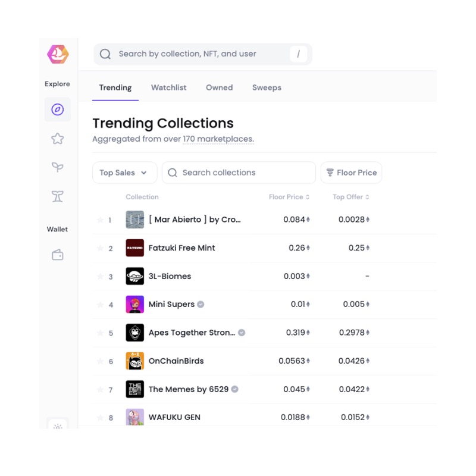Viewport: 476px width, 476px height.
Task: Sort by Top Offer column header
Action: 351,197
